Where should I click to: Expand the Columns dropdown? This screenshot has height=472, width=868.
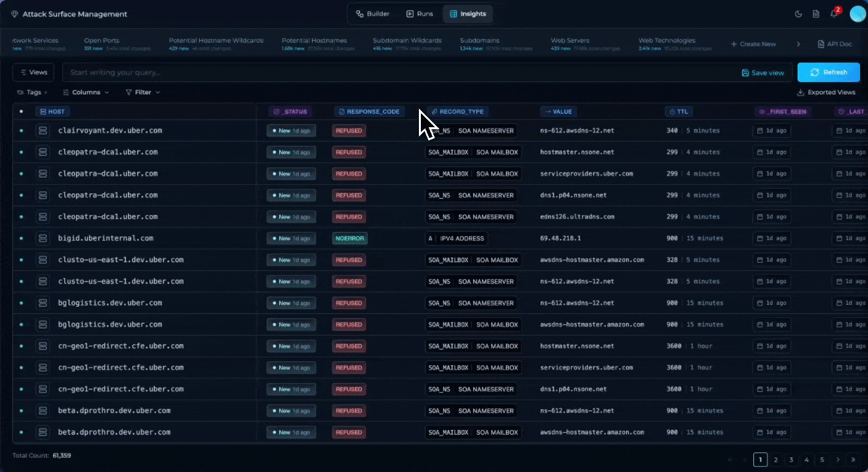[x=86, y=92]
